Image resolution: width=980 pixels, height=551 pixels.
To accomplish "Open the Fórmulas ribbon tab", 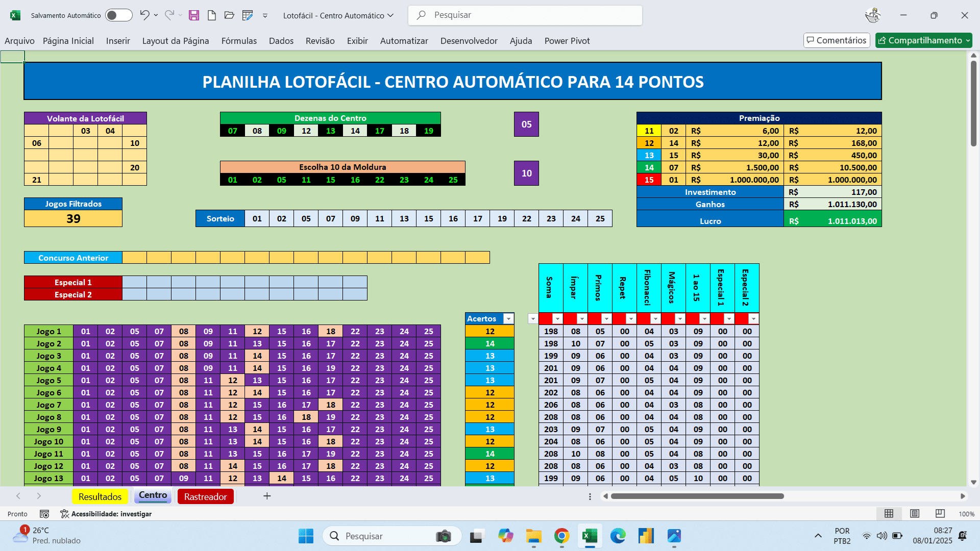I will (239, 41).
